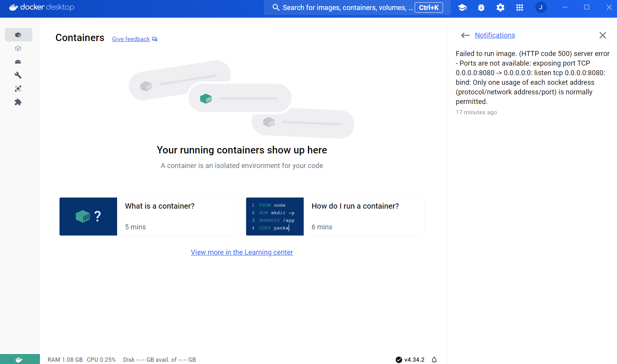Click the "Failed to run image" notification message
The image size is (617, 364).
click(x=533, y=77)
